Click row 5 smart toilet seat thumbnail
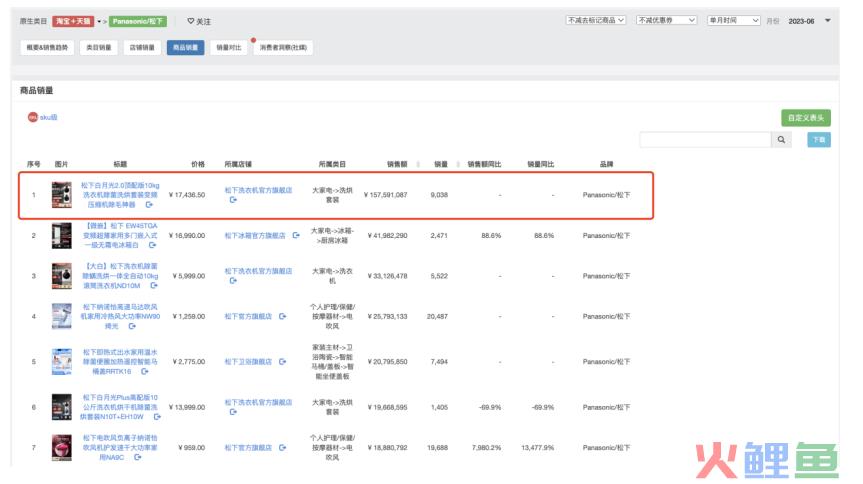Image resolution: width=863 pixels, height=484 pixels. click(x=62, y=362)
